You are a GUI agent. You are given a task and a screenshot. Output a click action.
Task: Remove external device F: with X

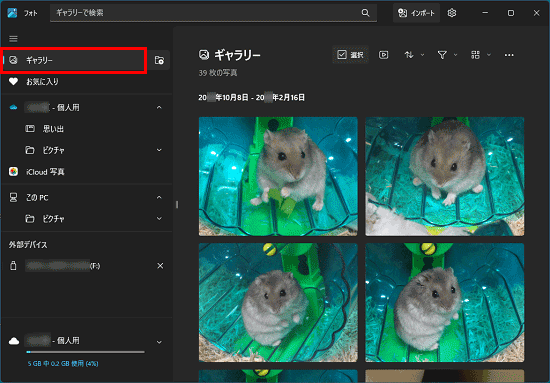click(x=160, y=266)
